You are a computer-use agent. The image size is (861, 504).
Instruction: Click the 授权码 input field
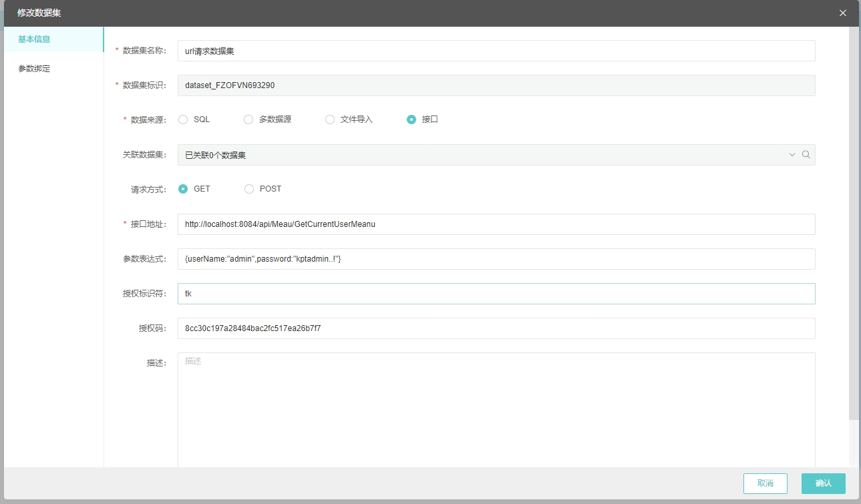click(496, 328)
